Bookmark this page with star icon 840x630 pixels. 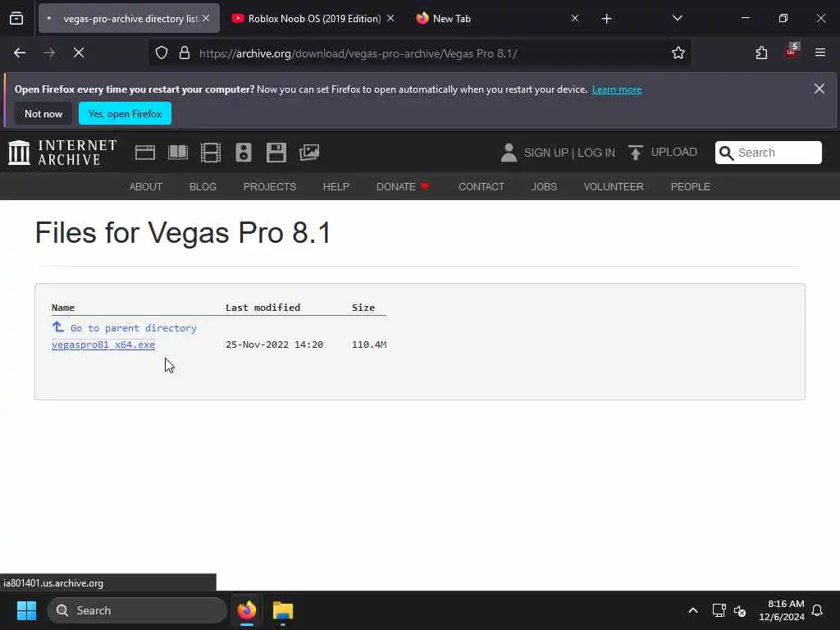[678, 53]
